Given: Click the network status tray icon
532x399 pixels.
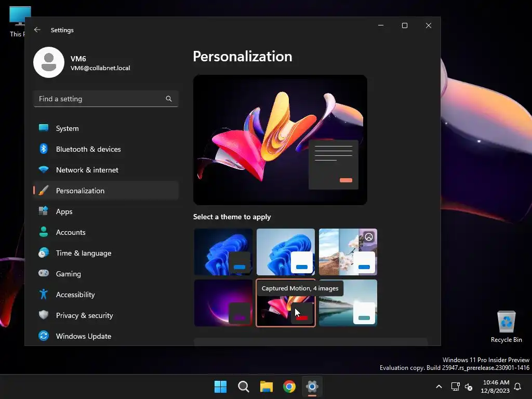Looking at the screenshot, I should click(x=455, y=387).
